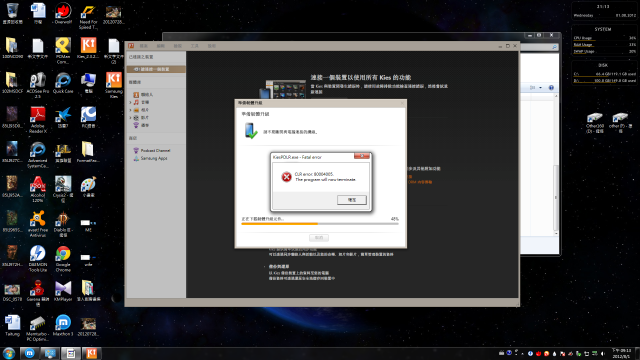This screenshot has width=640, height=360.
Task: Expand the Photos tree node in Kies
Action: click(130, 110)
